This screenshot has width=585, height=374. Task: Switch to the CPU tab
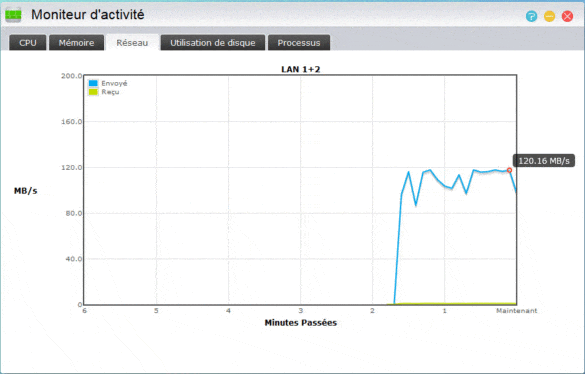tap(28, 43)
